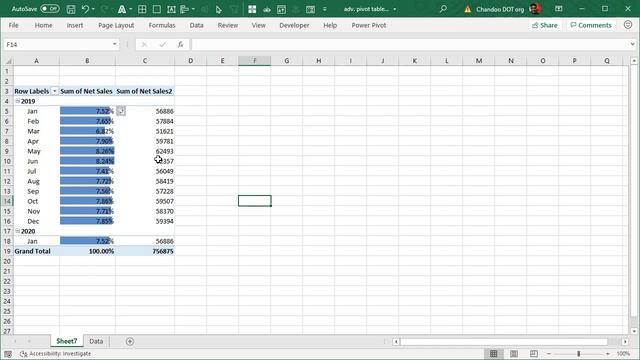The width and height of the screenshot is (640, 360).
Task: Click Accessibility: Investigate in status bar
Action: [x=56, y=353]
